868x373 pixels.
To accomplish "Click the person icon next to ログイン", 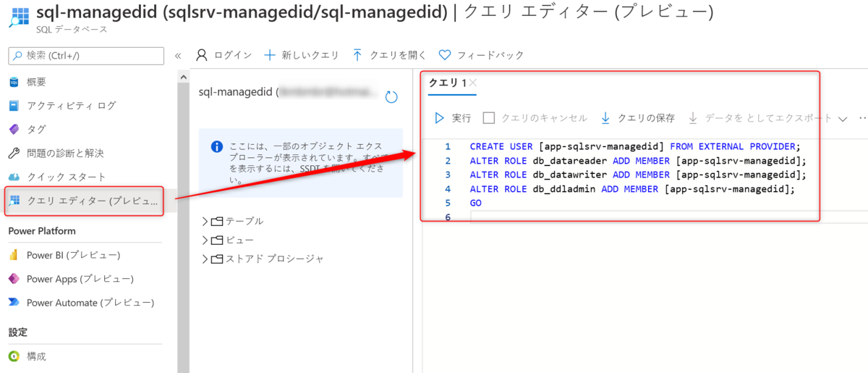I will point(202,55).
